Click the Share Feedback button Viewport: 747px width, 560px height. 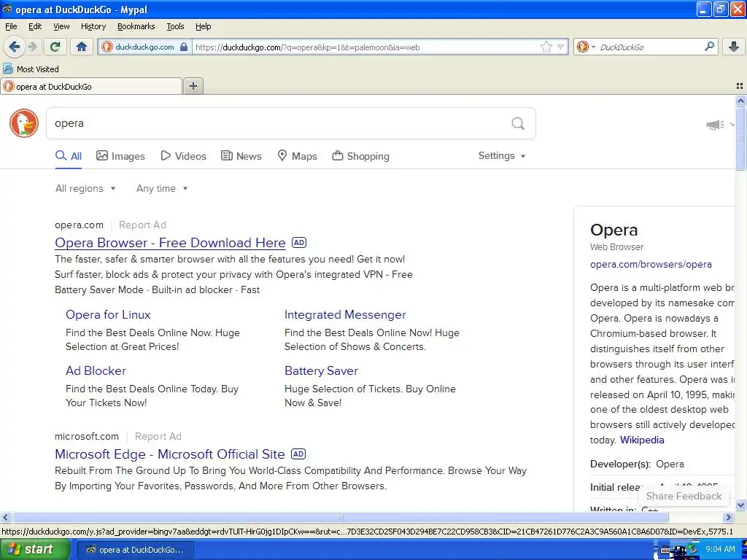point(684,496)
